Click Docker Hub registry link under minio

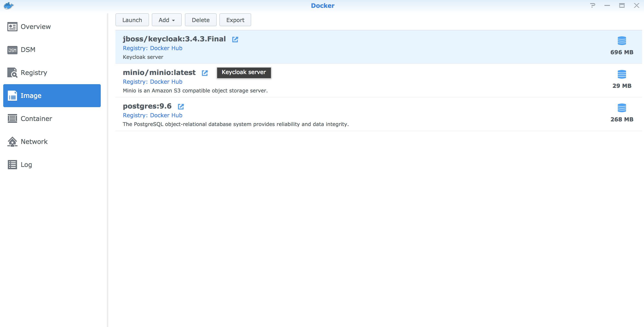[x=166, y=82]
